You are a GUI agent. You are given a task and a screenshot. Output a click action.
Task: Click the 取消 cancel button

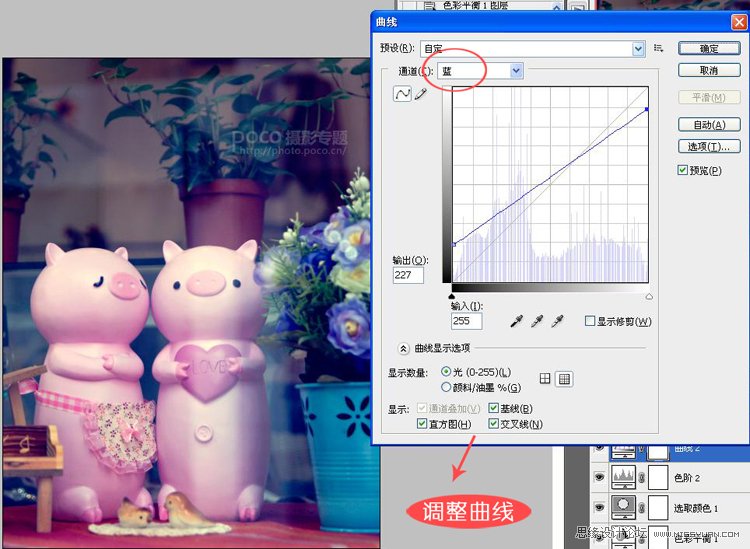coord(709,70)
